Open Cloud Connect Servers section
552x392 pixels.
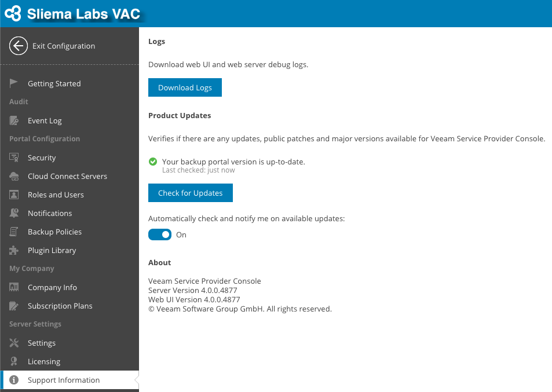(70, 176)
